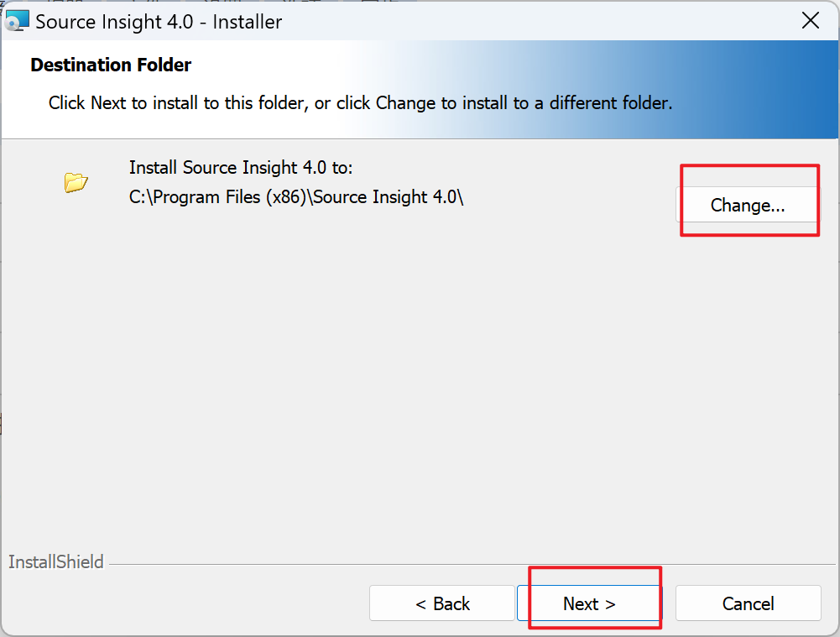Click the 'Source Insight 4.0\' end of the path

[x=389, y=197]
